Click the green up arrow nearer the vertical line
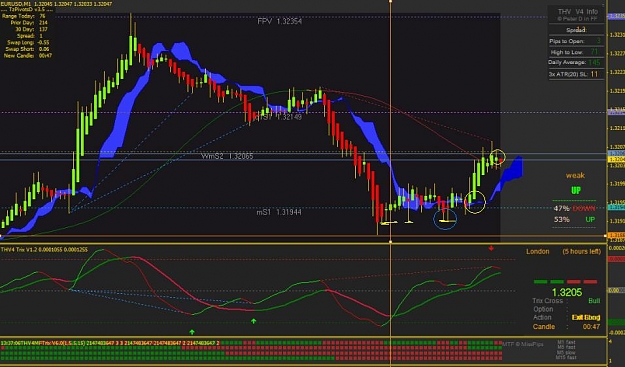Image resolution: width=625 pixels, height=367 pixels. pyautogui.click(x=253, y=321)
